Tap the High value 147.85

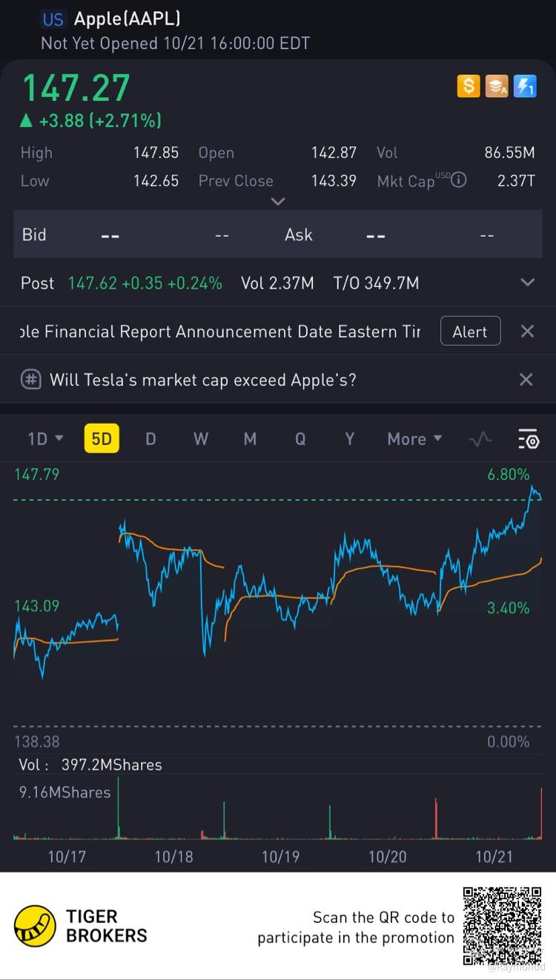click(156, 152)
